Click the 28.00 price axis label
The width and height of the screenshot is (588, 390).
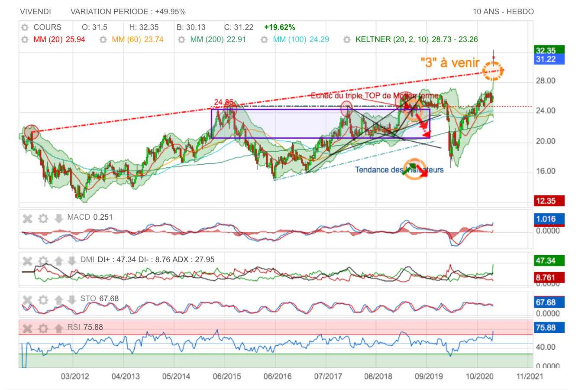(546, 81)
